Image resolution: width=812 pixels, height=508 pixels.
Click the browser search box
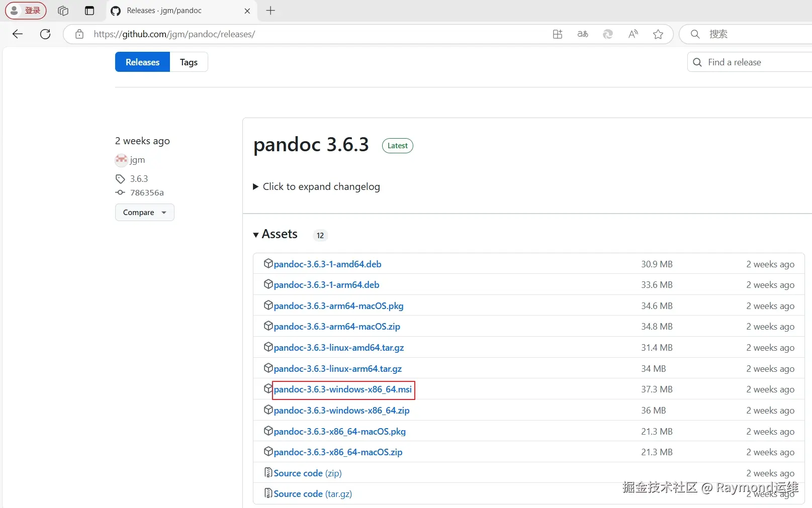[x=747, y=34]
